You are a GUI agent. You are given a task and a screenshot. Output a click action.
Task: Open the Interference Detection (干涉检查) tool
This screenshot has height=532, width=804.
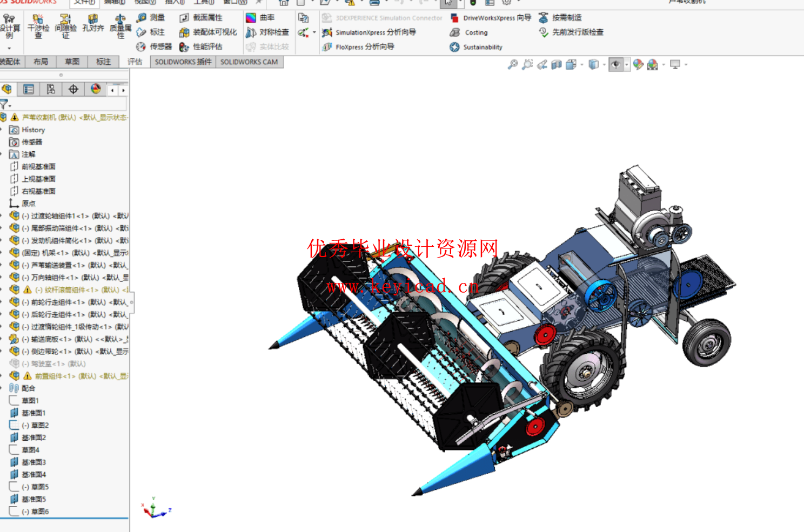[38, 26]
